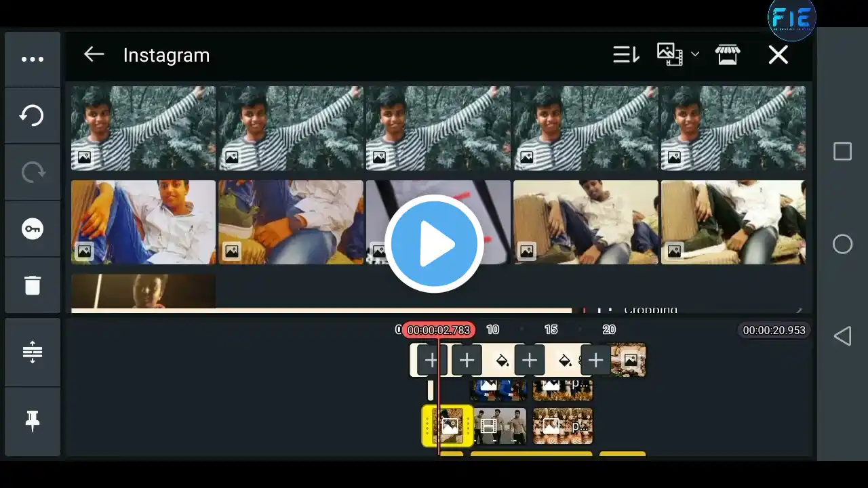Select the first paint-bucket background clip

[x=502, y=361]
